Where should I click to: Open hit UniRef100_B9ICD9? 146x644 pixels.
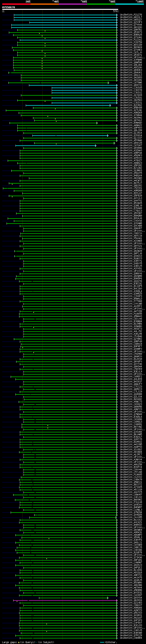131,45
